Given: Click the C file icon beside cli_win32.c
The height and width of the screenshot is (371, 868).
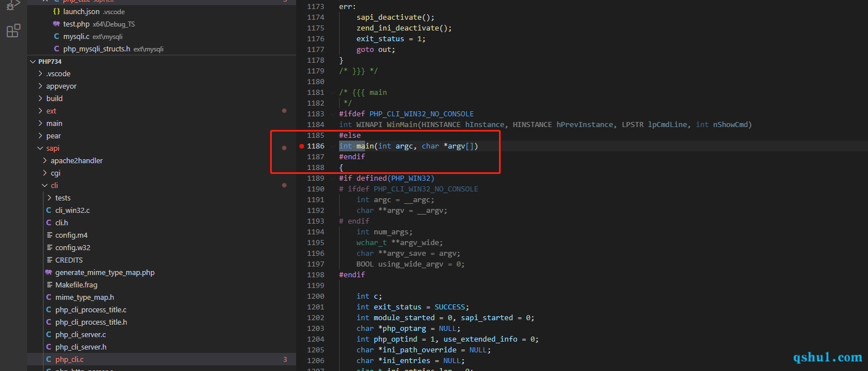Looking at the screenshot, I should (x=49, y=210).
